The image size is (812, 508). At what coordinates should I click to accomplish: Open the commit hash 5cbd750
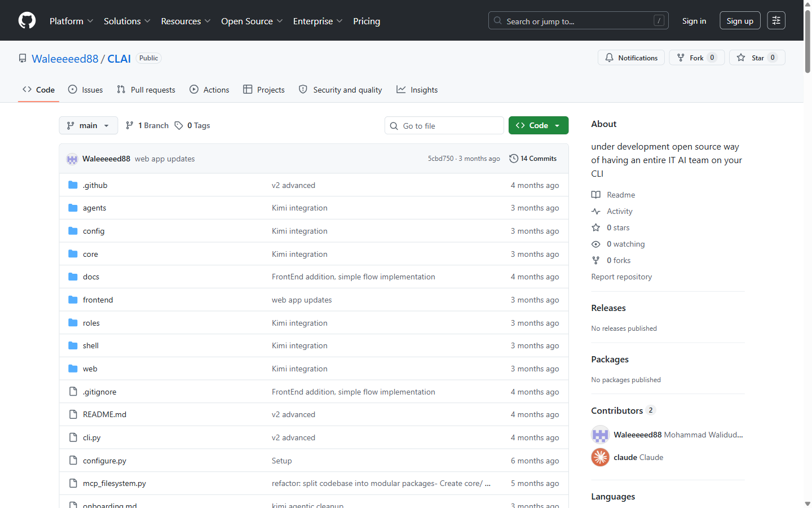440,159
